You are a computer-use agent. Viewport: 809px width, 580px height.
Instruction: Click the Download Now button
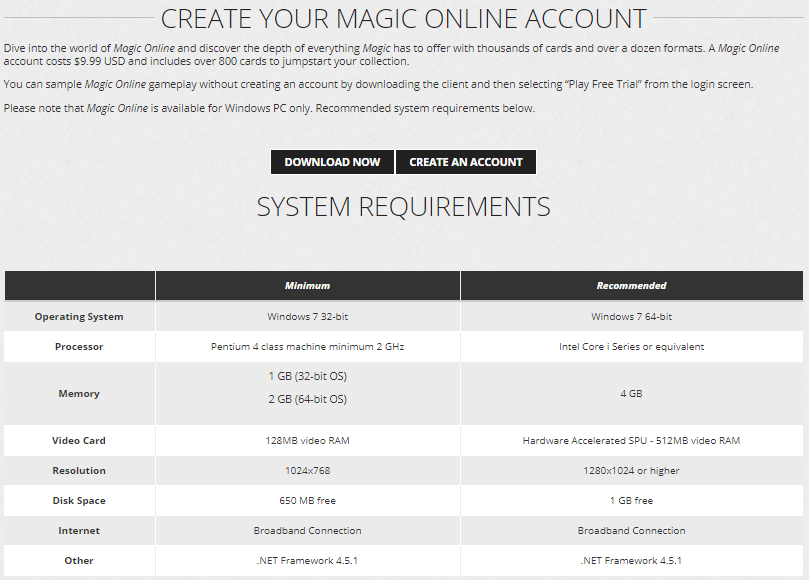[x=332, y=162]
